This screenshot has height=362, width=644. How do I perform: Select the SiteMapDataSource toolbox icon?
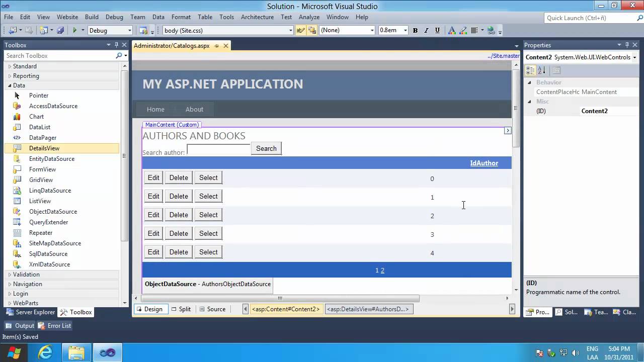click(x=17, y=243)
